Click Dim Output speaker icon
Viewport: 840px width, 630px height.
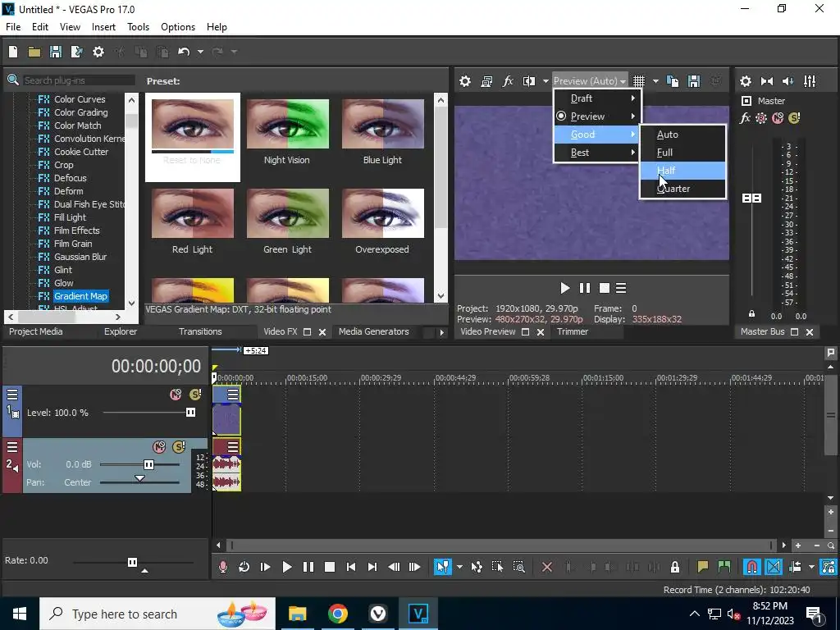pyautogui.click(x=788, y=81)
